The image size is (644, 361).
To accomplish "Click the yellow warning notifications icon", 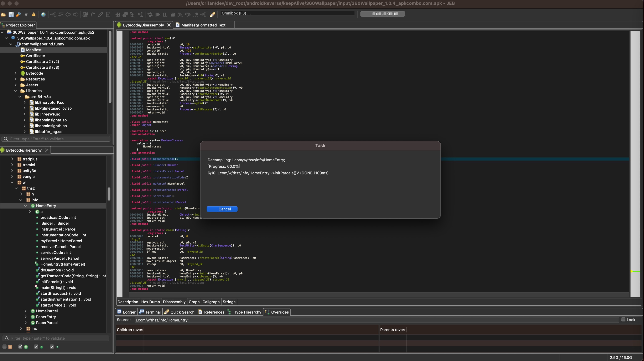I will 33,15.
